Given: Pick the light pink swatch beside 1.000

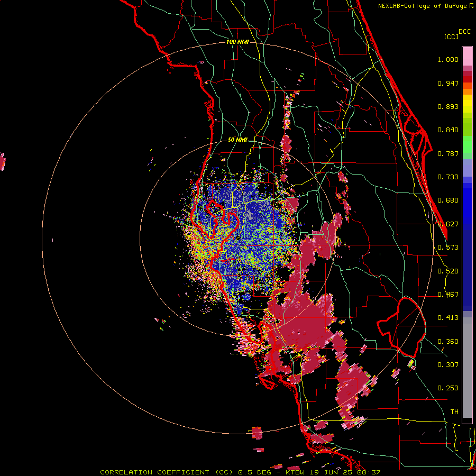Looking at the screenshot, I should coord(467,57).
